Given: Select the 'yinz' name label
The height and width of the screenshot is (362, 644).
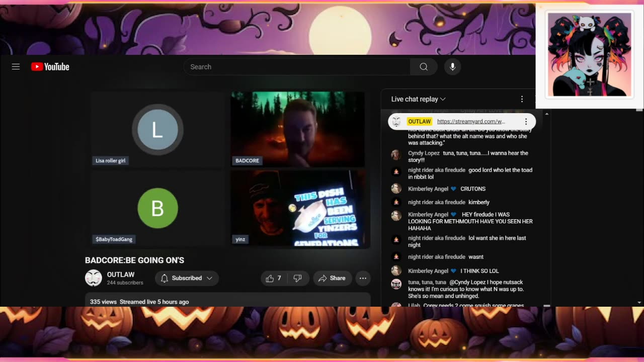Looking at the screenshot, I should pyautogui.click(x=240, y=239).
